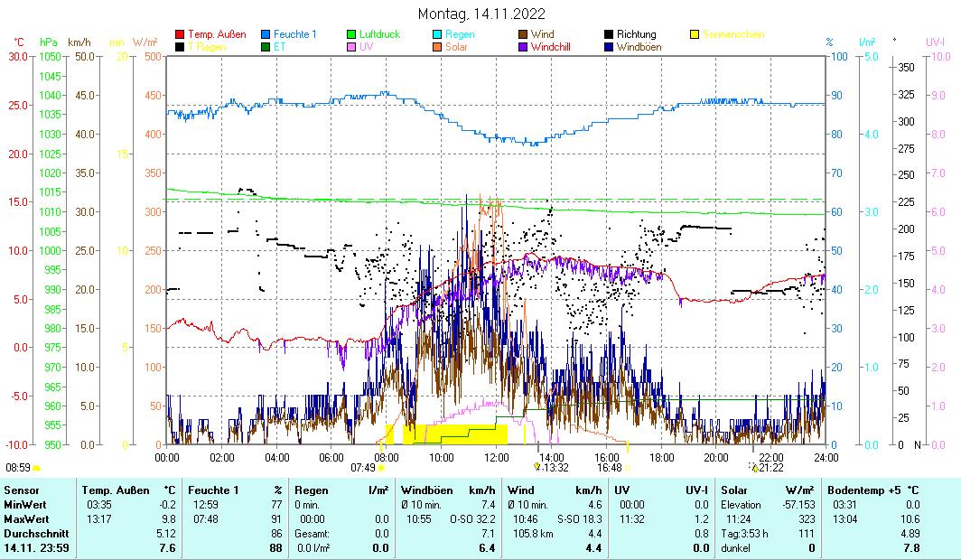Click the UV legend label
961x560 pixels.
pyautogui.click(x=366, y=46)
